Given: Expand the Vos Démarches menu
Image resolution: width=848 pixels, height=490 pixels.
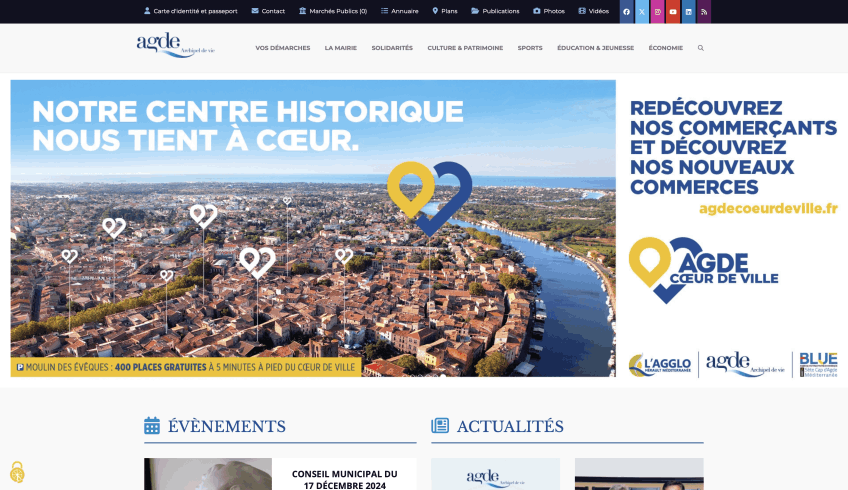Looking at the screenshot, I should (x=283, y=48).
